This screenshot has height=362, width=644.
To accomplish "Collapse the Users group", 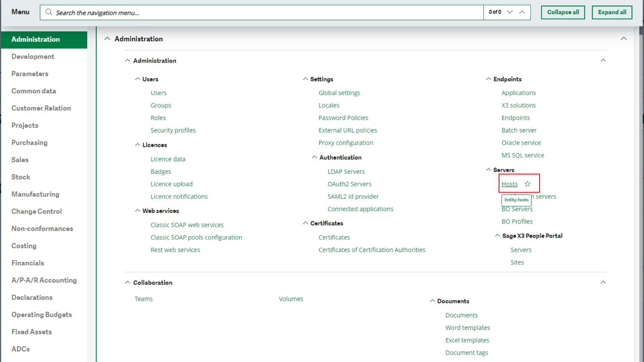I will pos(138,79).
